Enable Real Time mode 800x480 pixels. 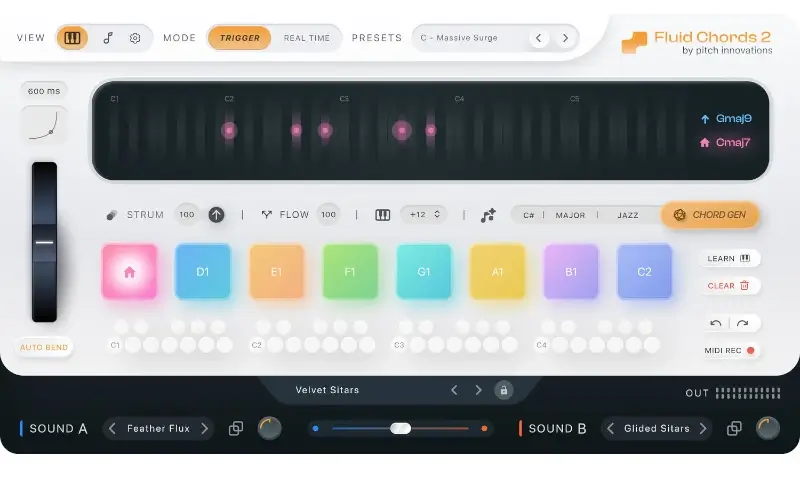coord(306,38)
